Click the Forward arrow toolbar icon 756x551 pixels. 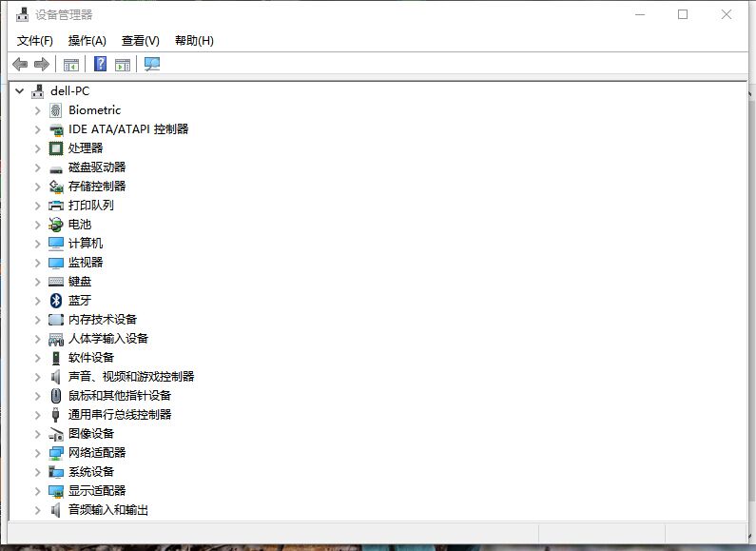[42, 64]
